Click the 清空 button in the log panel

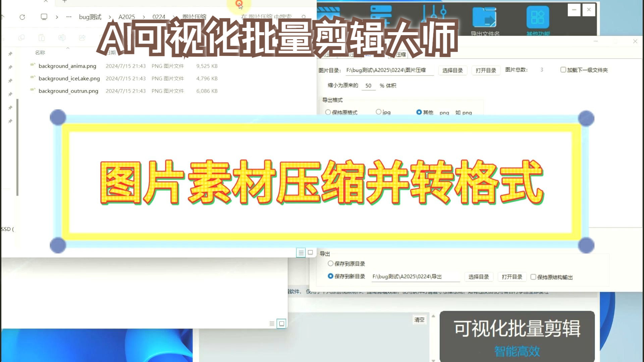[x=419, y=320]
